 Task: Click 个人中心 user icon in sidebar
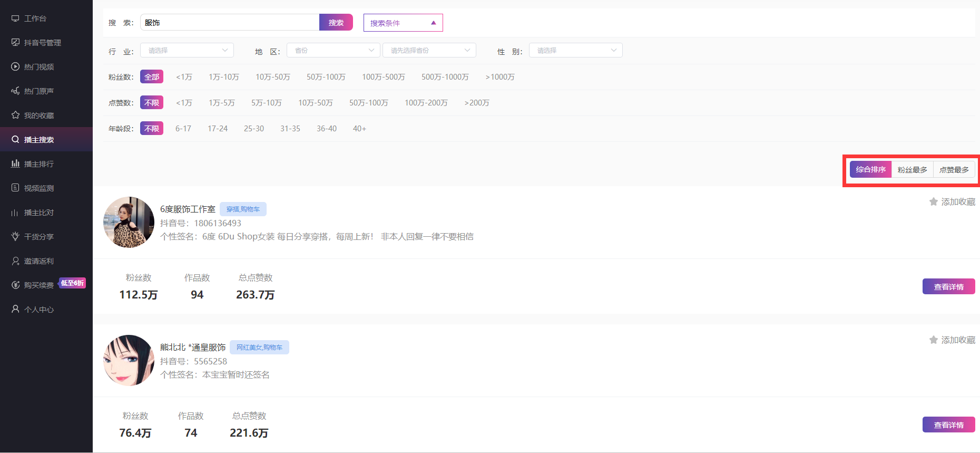click(x=15, y=310)
